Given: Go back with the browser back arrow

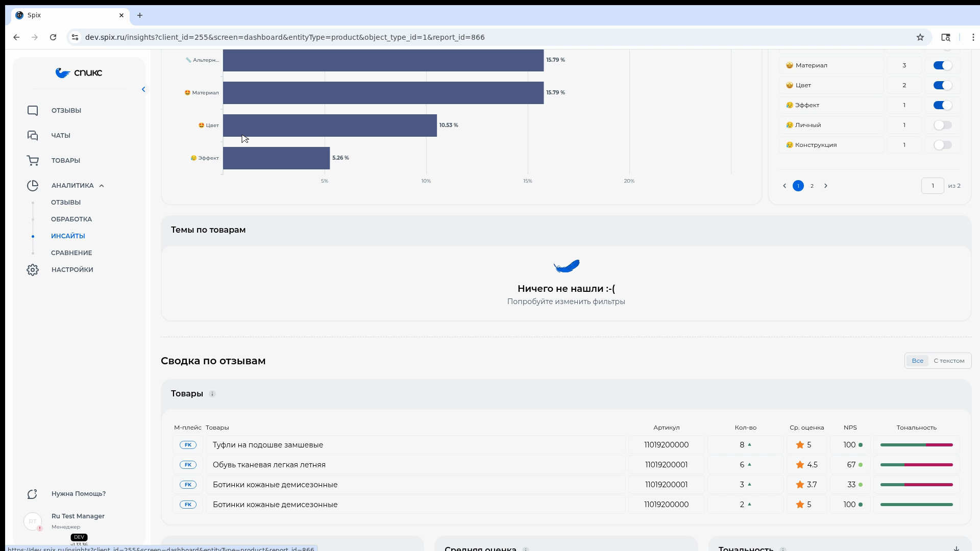Looking at the screenshot, I should pos(16,37).
